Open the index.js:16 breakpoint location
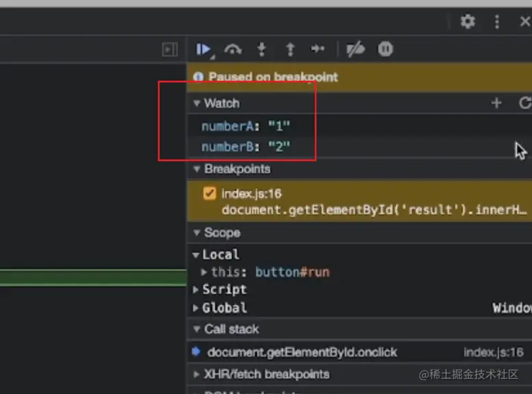This screenshot has height=394, width=532. coord(252,194)
